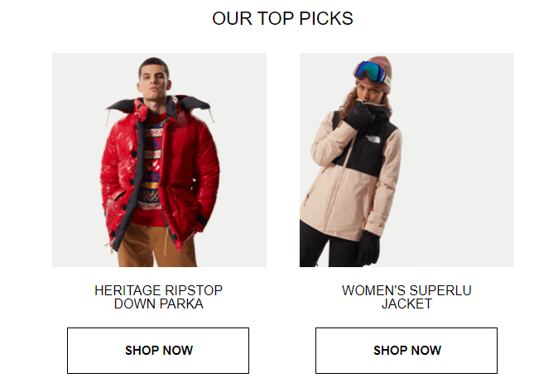Click the pink beanie in the jacket photo
558x392 pixels.
[378, 71]
